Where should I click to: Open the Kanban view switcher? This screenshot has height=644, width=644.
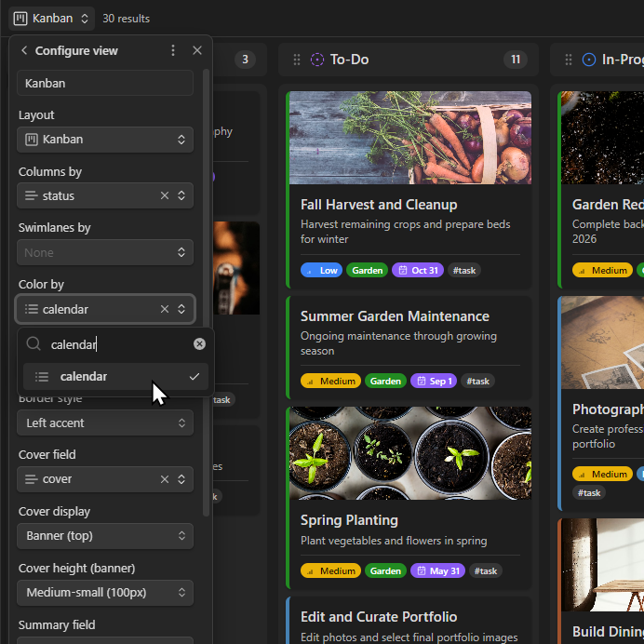[52, 18]
